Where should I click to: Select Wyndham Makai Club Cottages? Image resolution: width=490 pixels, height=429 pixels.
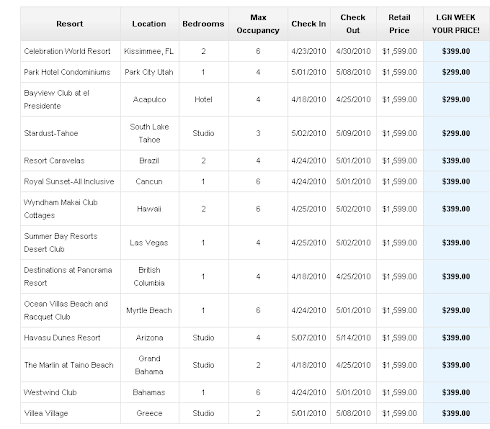pyautogui.click(x=61, y=209)
